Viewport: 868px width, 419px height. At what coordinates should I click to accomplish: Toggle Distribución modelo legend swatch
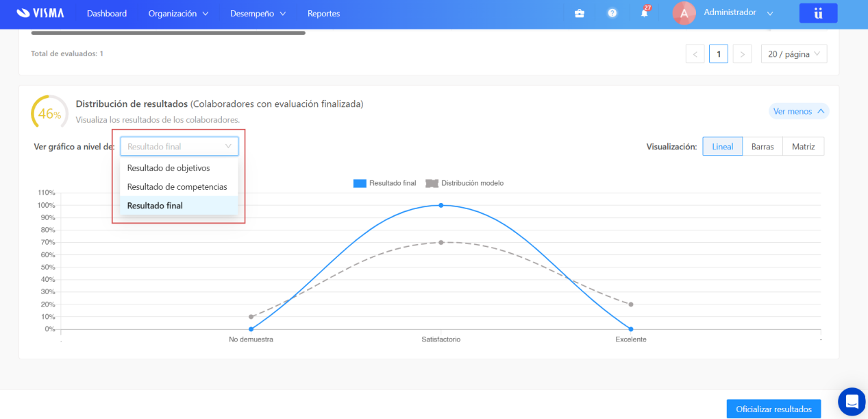(x=432, y=183)
